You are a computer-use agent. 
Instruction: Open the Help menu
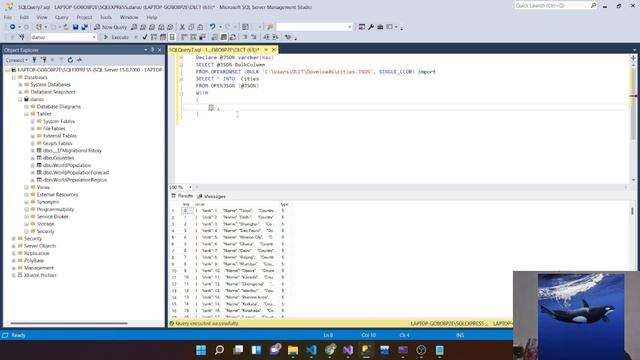point(152,17)
